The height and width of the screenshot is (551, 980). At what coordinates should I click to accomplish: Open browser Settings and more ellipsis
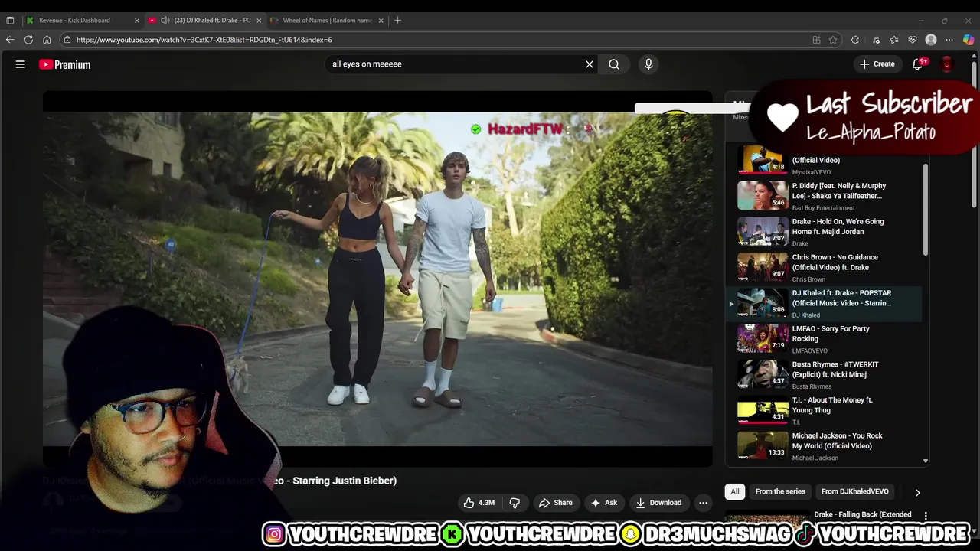tap(949, 40)
